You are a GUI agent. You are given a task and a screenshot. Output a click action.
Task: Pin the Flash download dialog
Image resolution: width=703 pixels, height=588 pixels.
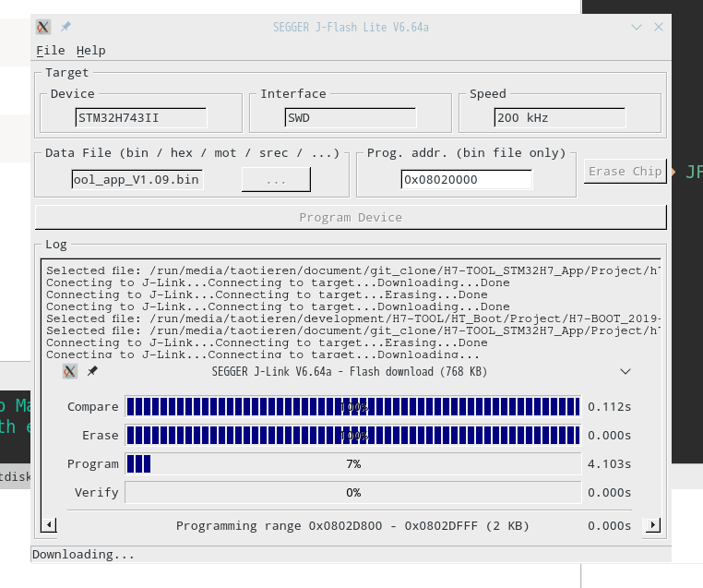point(92,371)
